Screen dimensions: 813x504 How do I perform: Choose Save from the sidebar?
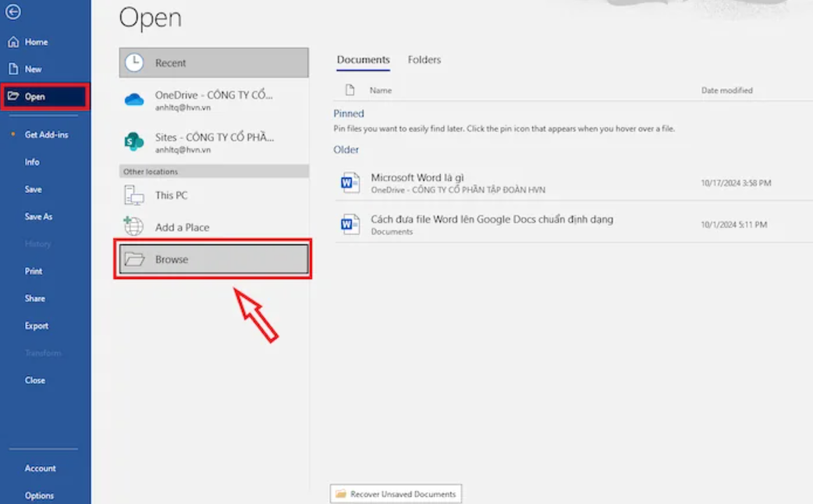click(x=34, y=190)
